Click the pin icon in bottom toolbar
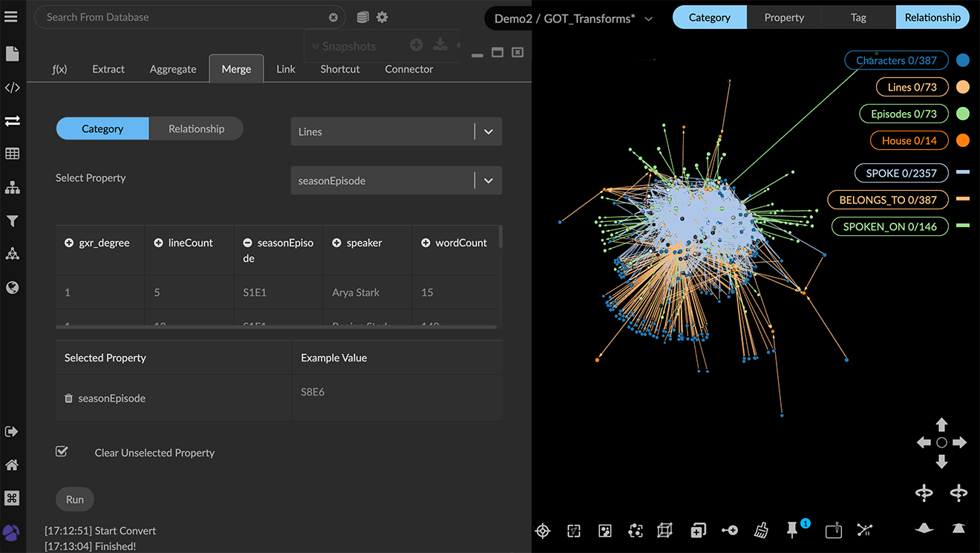 tap(792, 530)
